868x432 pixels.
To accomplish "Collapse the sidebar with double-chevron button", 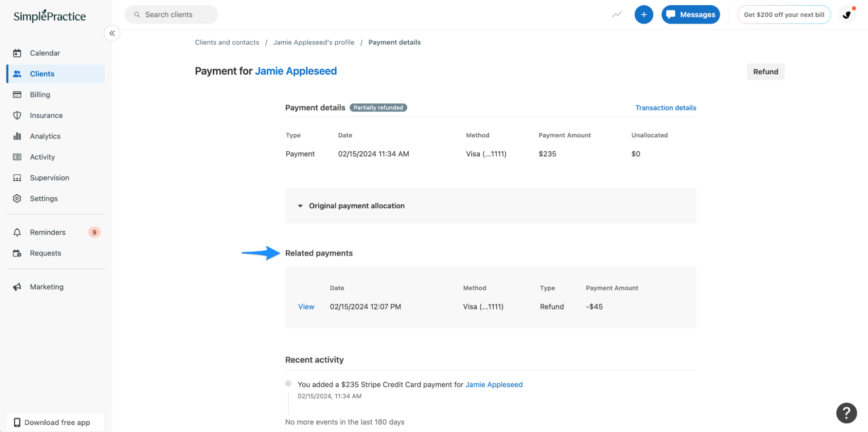I will point(112,33).
